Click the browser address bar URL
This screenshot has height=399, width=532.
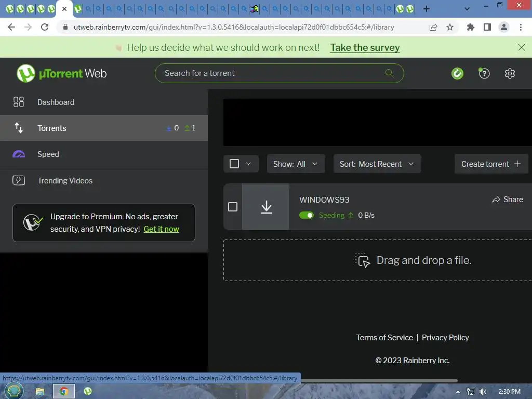234,27
